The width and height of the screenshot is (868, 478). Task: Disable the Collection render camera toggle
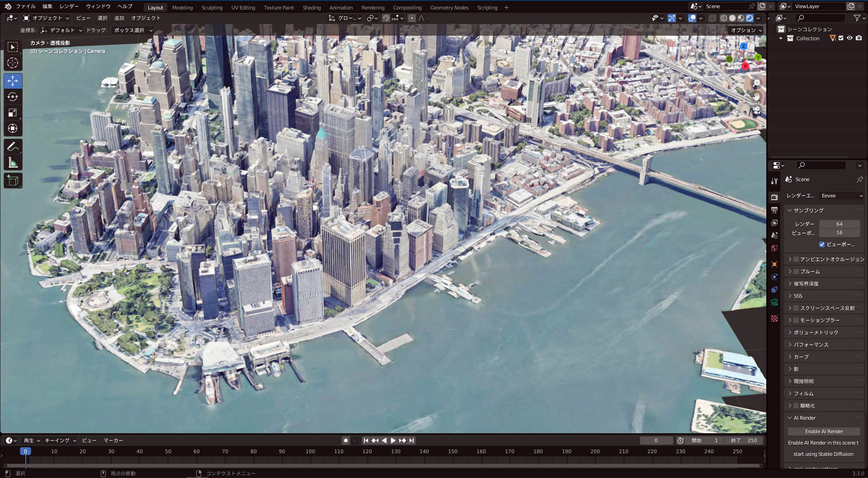(859, 38)
